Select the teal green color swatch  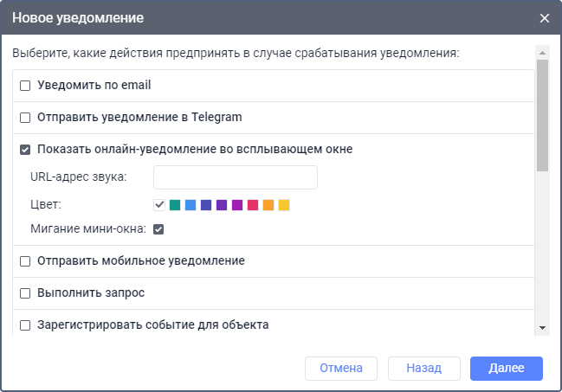point(175,205)
